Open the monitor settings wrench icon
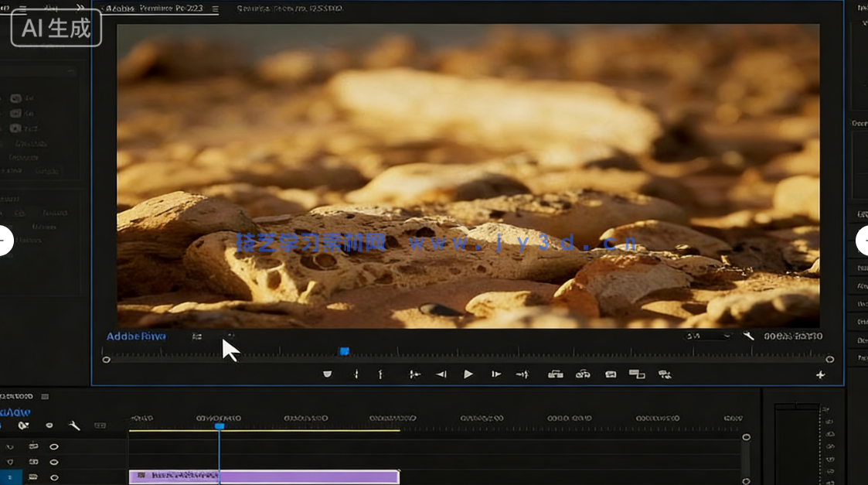Viewport: 868px width, 485px height. coord(748,336)
